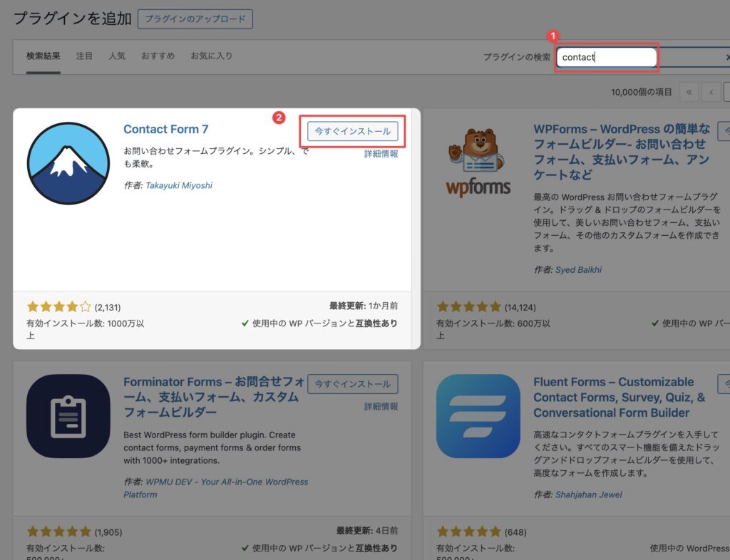Open the Contact Form 7 title link
The image size is (730, 560).
[x=165, y=129]
